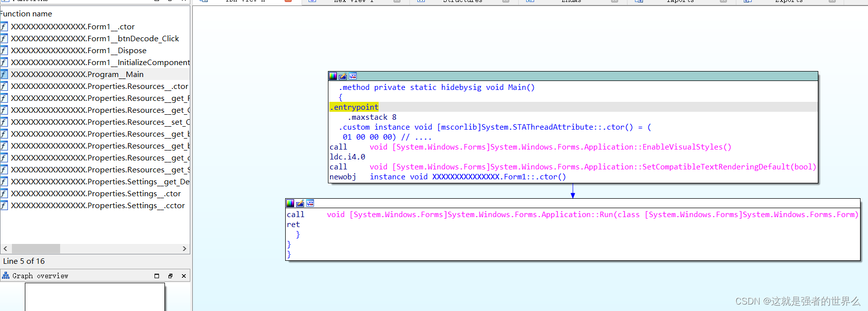Click the function icon beside Properties.Resources__.ctor
This screenshot has width=868, height=311.
(4, 86)
